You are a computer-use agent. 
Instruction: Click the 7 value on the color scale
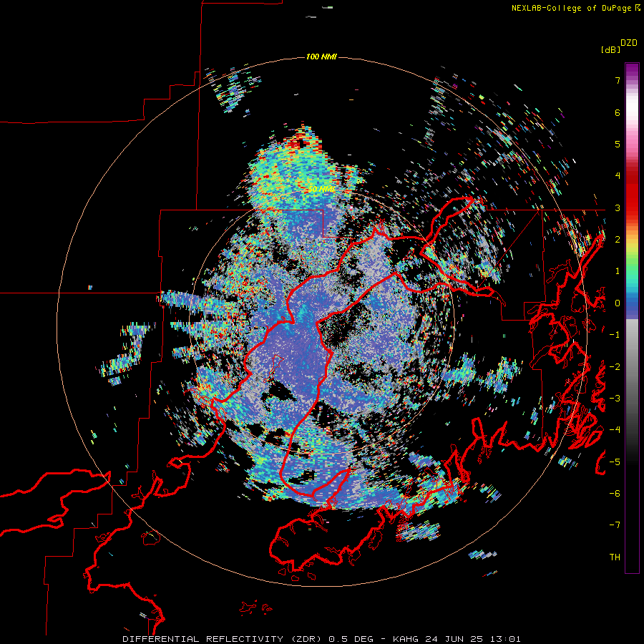[x=618, y=80]
